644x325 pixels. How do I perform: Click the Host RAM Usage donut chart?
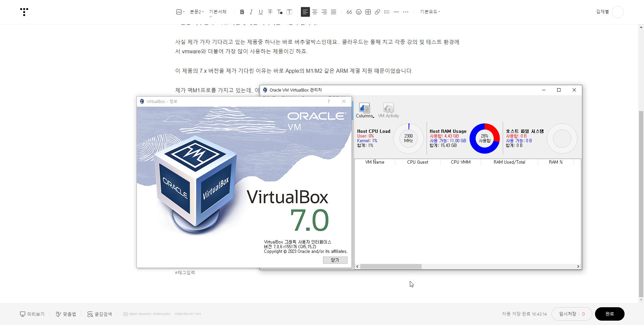485,138
